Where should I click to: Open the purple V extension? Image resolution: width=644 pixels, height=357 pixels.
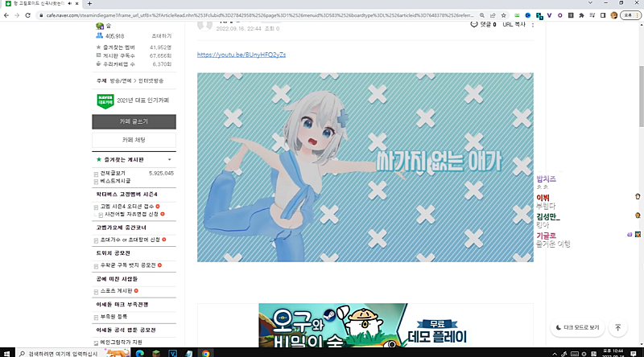[x=549, y=15]
